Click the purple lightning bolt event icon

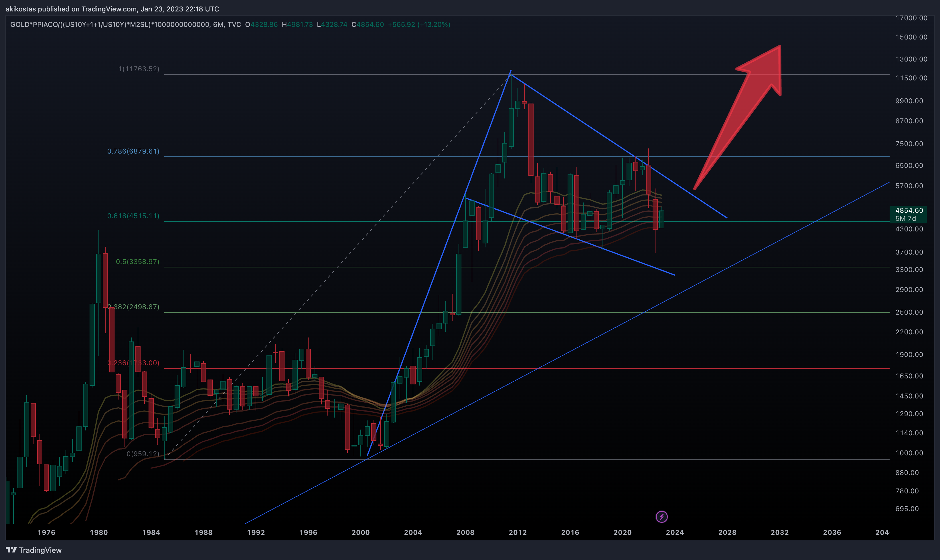tap(661, 517)
